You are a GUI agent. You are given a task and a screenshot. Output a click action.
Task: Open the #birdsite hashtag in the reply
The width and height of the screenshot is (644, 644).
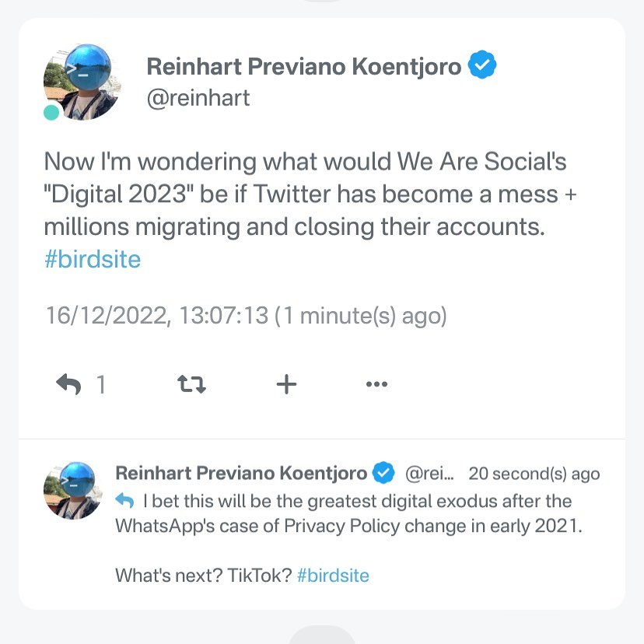333,576
